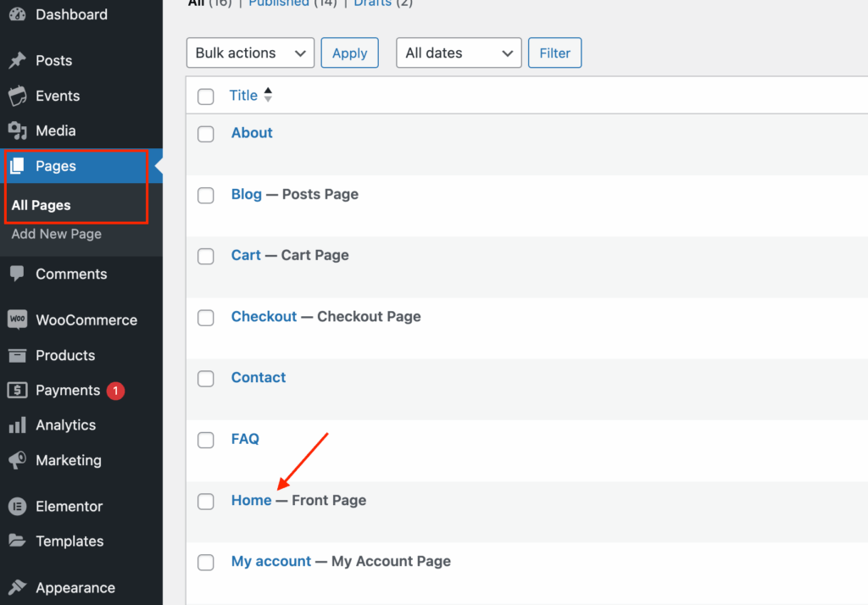Select the Pages menu item
The width and height of the screenshot is (868, 605).
81,166
